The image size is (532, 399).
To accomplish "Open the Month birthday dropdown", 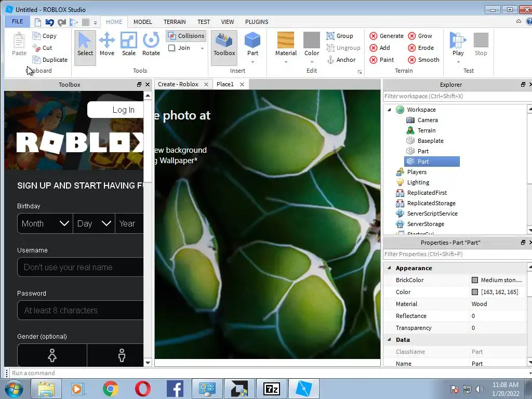I will pos(45,223).
